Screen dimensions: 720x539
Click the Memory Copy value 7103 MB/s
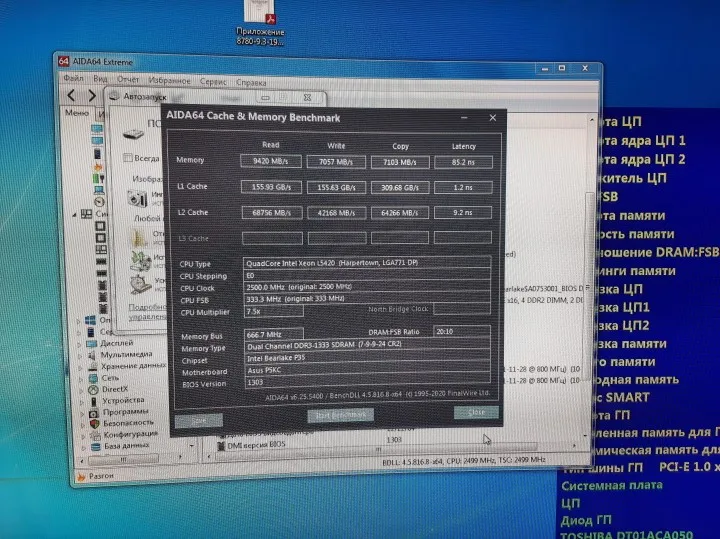pyautogui.click(x=400, y=163)
